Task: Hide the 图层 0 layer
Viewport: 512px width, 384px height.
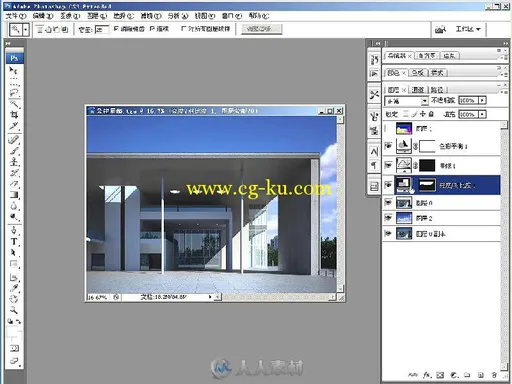Action: (x=388, y=202)
